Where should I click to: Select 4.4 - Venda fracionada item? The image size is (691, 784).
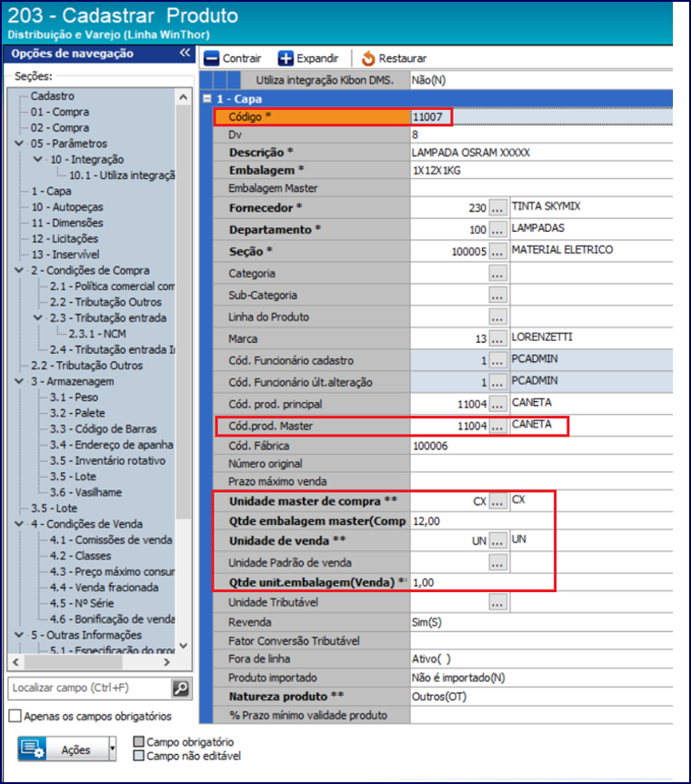coord(104,588)
